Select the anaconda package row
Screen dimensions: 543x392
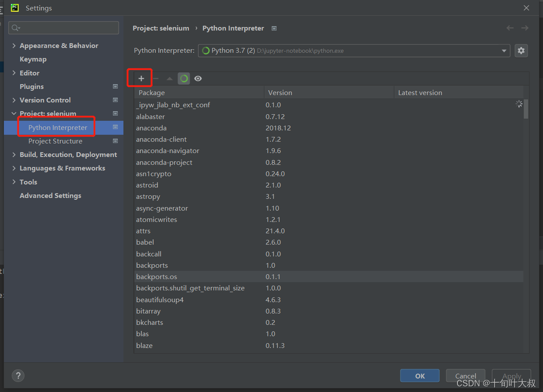point(329,128)
